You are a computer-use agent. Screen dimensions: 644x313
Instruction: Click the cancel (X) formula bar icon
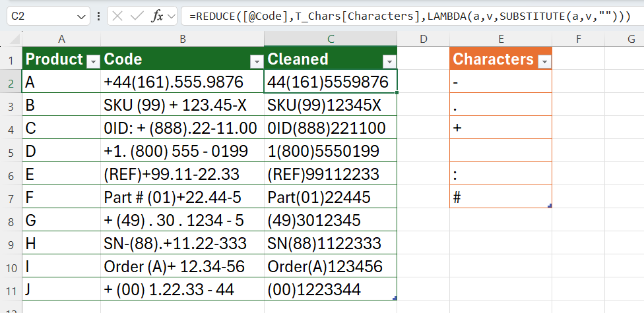(117, 16)
